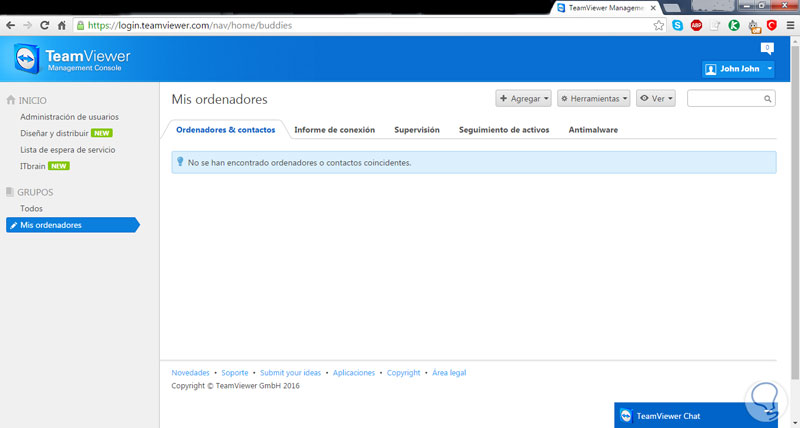Select the Todos group
800x428 pixels.
tap(32, 209)
